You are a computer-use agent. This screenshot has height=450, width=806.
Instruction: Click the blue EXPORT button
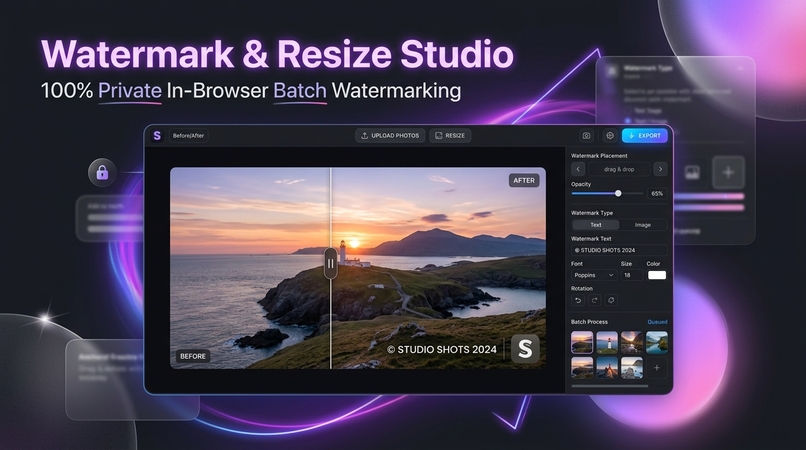[645, 136]
